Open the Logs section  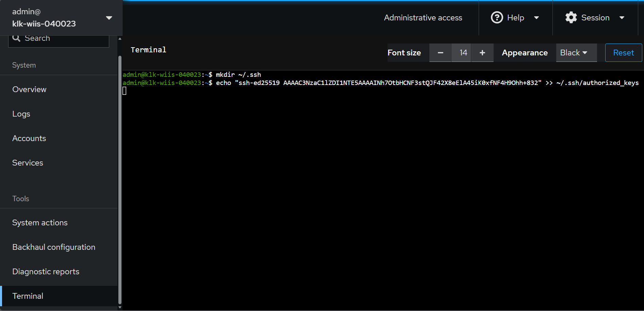coord(21,114)
